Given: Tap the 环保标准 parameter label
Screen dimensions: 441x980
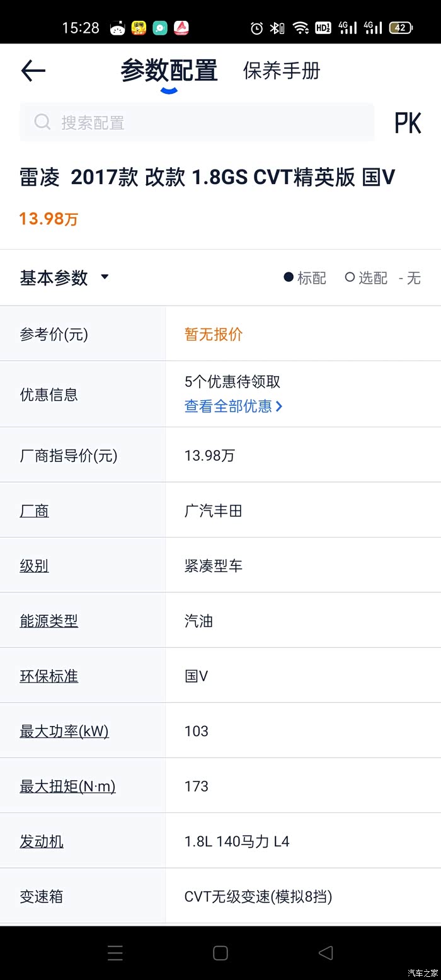Looking at the screenshot, I should (49, 676).
